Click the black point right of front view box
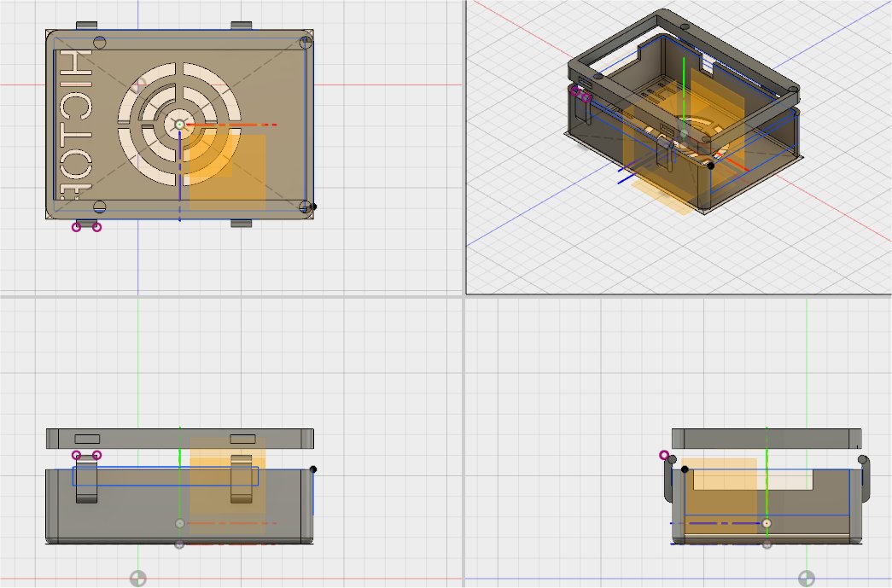 [x=313, y=469]
